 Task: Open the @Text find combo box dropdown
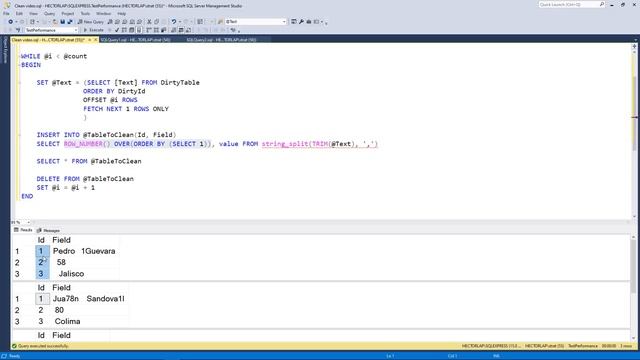point(284,22)
